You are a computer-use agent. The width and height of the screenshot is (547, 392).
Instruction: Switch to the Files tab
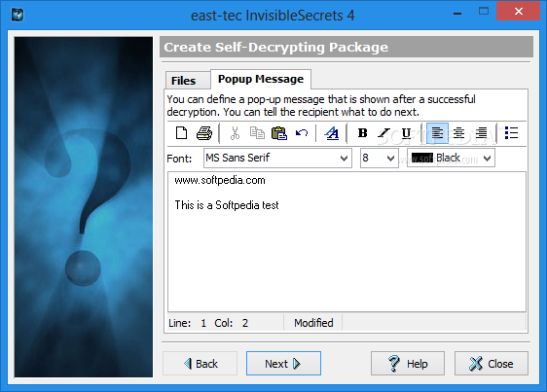187,81
